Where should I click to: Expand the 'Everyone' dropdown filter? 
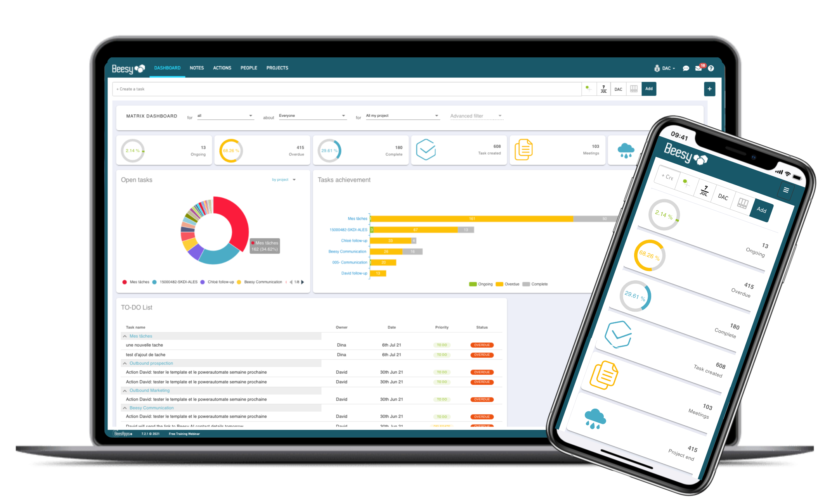click(343, 116)
